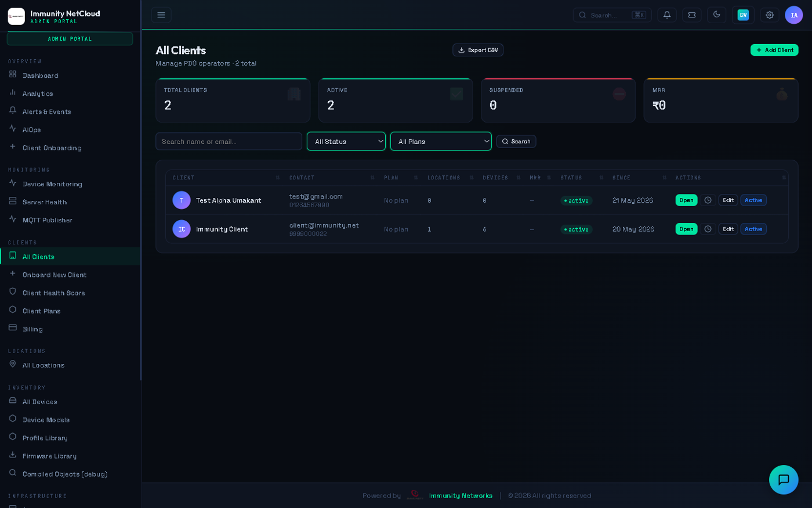Open Device Models menu item
The image size is (812, 508).
coord(70,420)
